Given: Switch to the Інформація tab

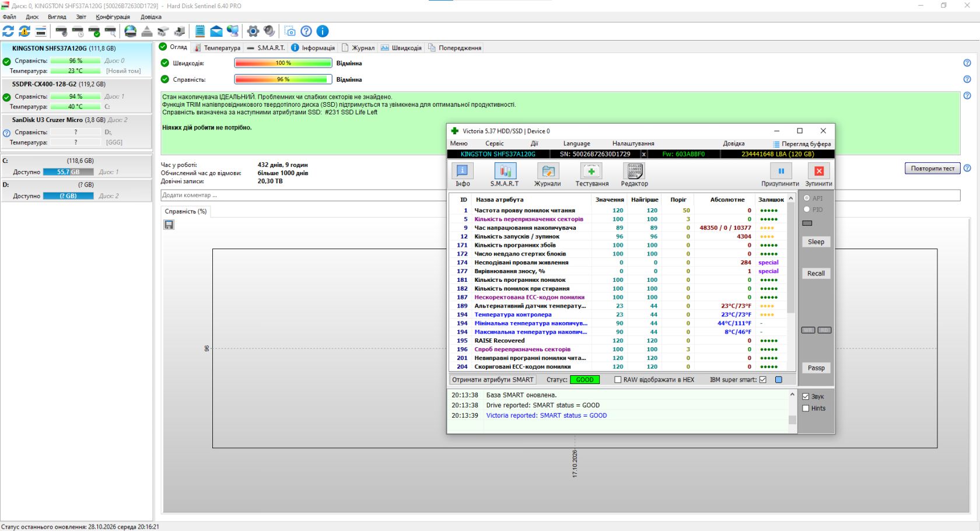Looking at the screenshot, I should [x=313, y=48].
